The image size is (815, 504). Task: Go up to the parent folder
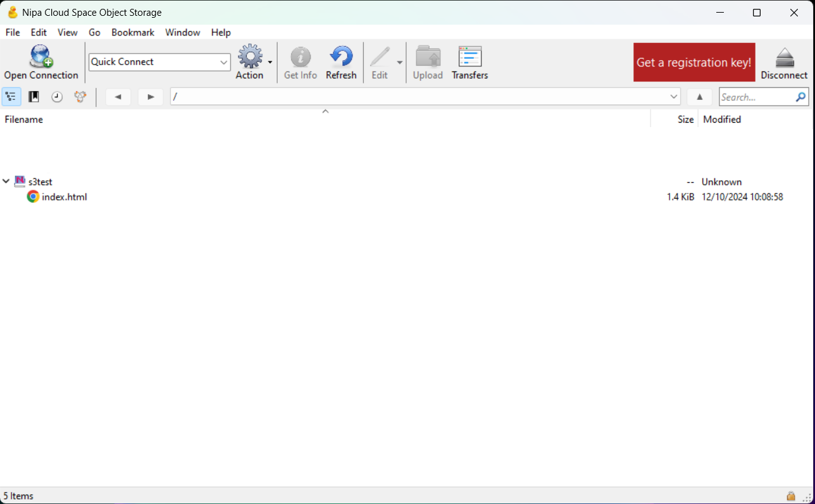click(699, 97)
